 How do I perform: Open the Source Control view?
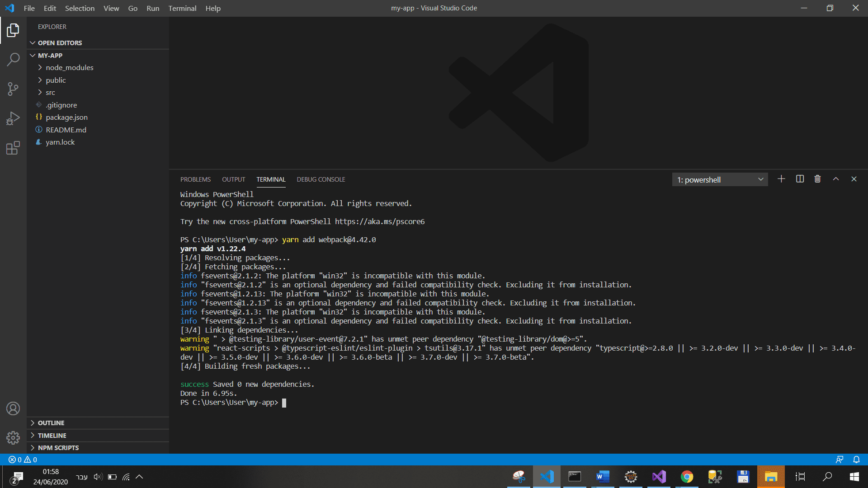tap(13, 89)
